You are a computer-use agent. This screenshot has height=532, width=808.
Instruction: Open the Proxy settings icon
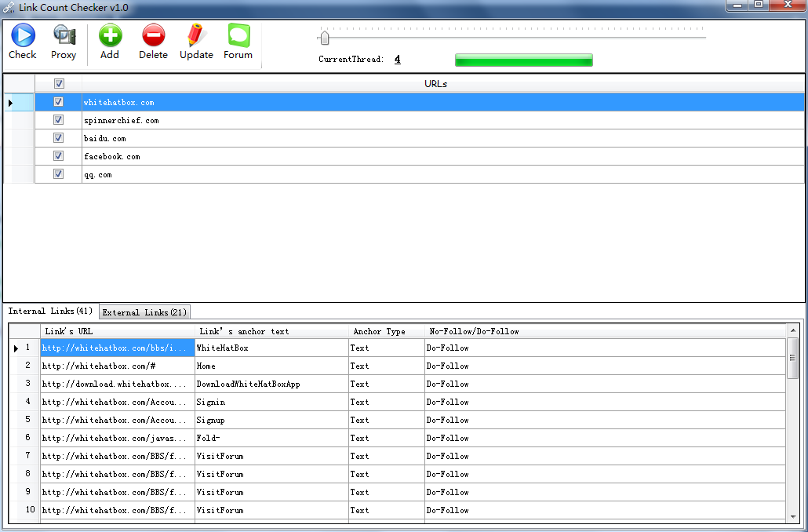click(x=64, y=35)
